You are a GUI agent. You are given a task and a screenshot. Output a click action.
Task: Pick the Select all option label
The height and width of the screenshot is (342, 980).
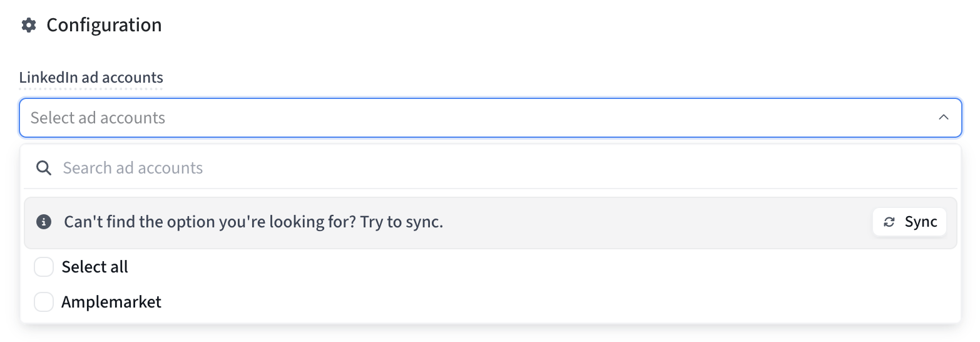click(x=94, y=267)
